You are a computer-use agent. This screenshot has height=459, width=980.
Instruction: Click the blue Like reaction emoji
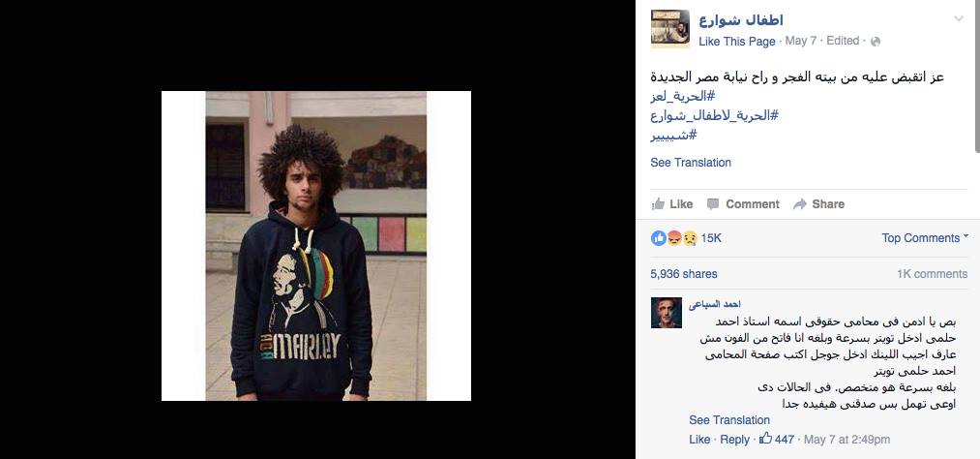(659, 237)
